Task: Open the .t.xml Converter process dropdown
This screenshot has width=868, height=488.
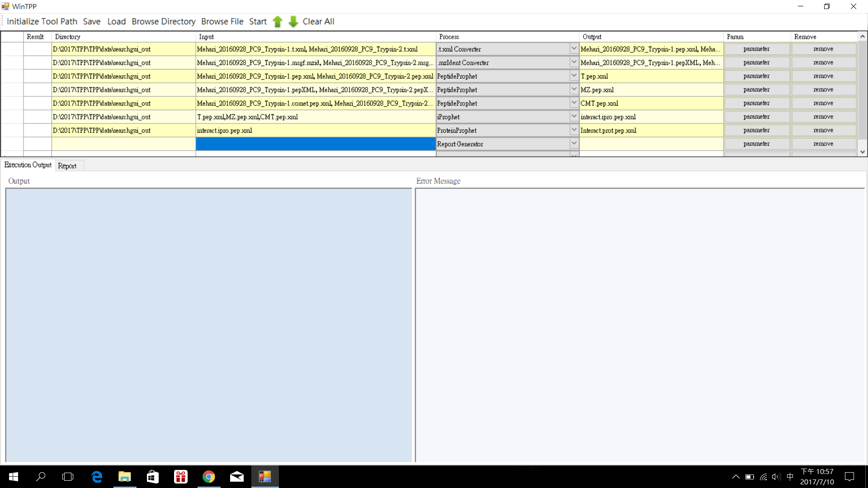Action: (x=574, y=49)
